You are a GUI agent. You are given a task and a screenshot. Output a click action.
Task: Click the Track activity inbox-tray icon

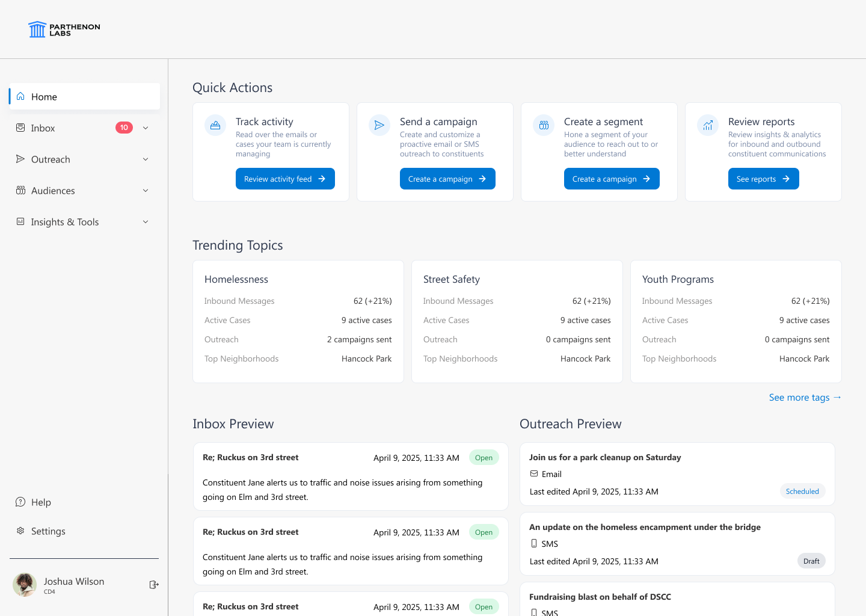[x=215, y=125]
